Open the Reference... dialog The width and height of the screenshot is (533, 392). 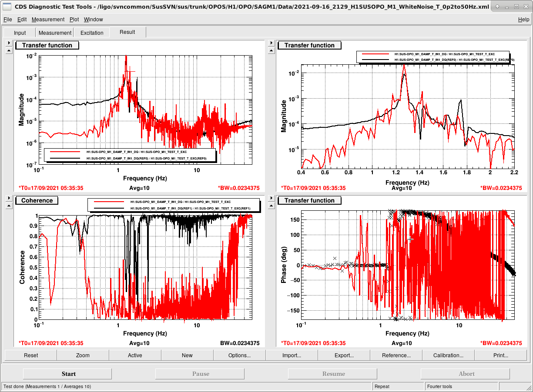pos(396,355)
